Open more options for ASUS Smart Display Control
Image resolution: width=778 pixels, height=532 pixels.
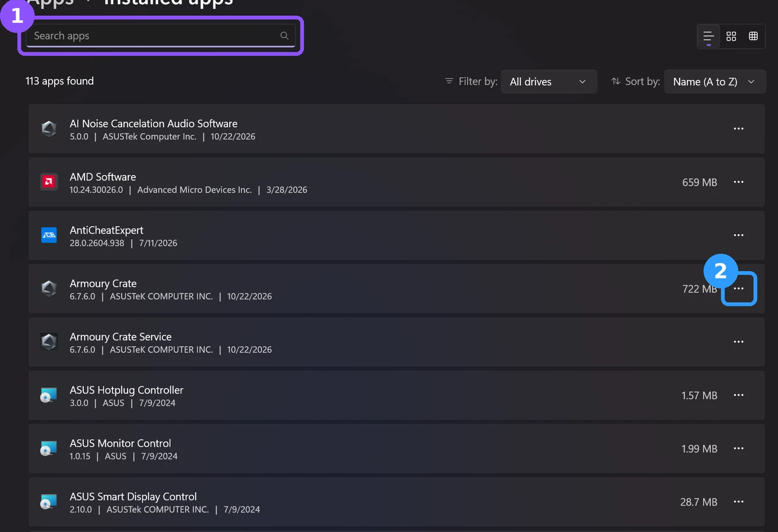pyautogui.click(x=738, y=502)
